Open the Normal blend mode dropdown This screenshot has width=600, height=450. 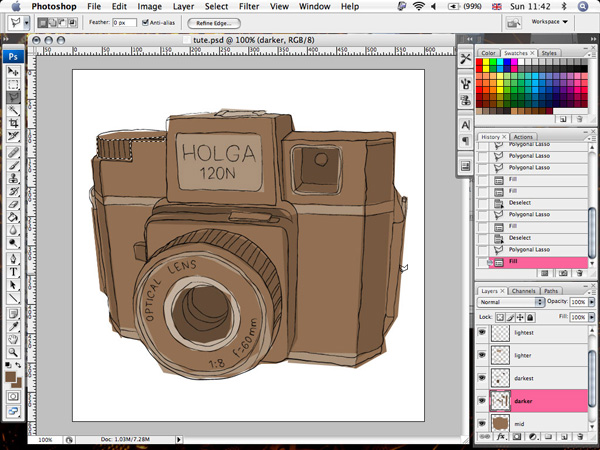(511, 302)
